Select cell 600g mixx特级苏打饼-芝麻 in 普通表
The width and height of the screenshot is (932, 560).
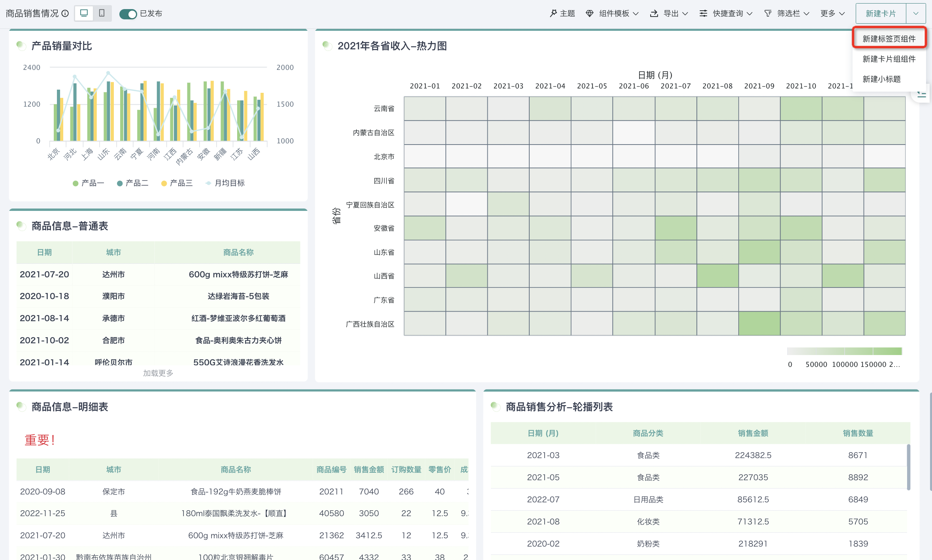pyautogui.click(x=238, y=274)
